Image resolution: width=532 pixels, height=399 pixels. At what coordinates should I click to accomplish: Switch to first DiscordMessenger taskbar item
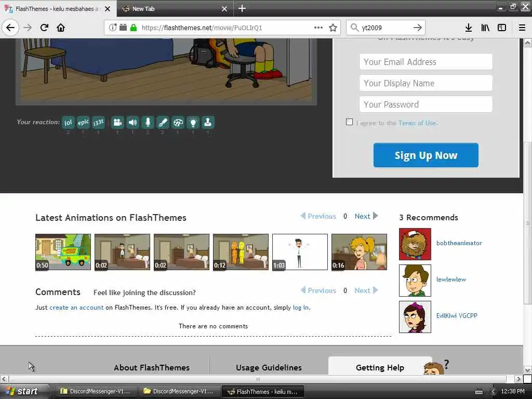pyautogui.click(x=96, y=391)
